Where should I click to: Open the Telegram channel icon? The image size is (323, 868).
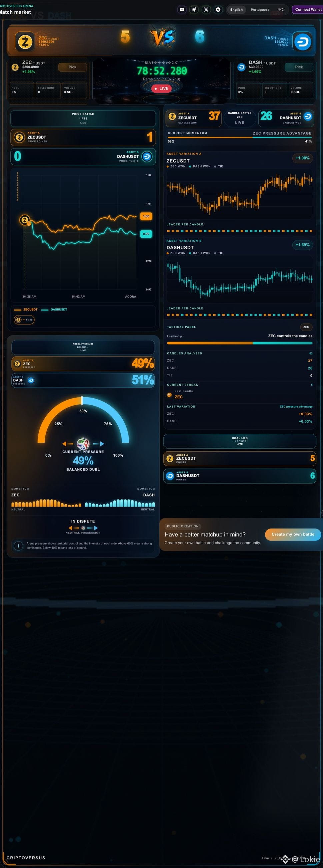[218, 9]
